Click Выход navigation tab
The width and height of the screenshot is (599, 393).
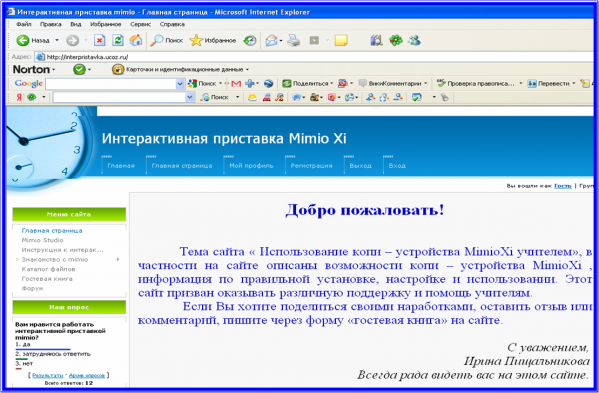point(360,166)
